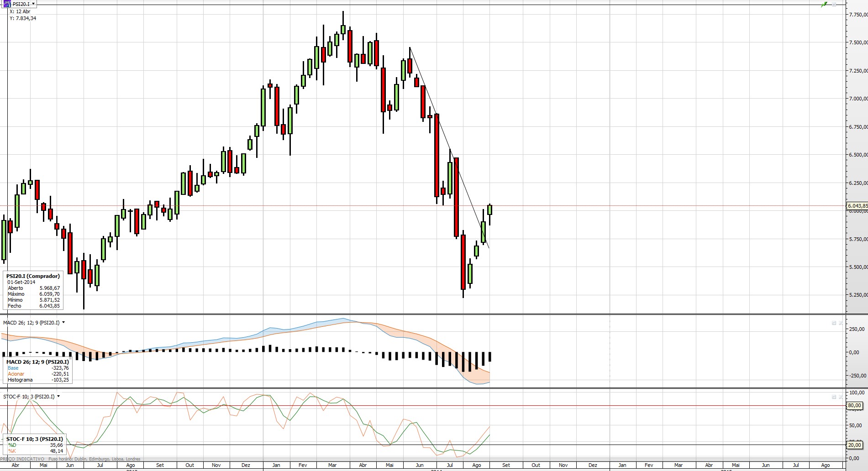Click the Máximo value 6.059,70
This screenshot has height=471, width=868.
[x=49, y=294]
